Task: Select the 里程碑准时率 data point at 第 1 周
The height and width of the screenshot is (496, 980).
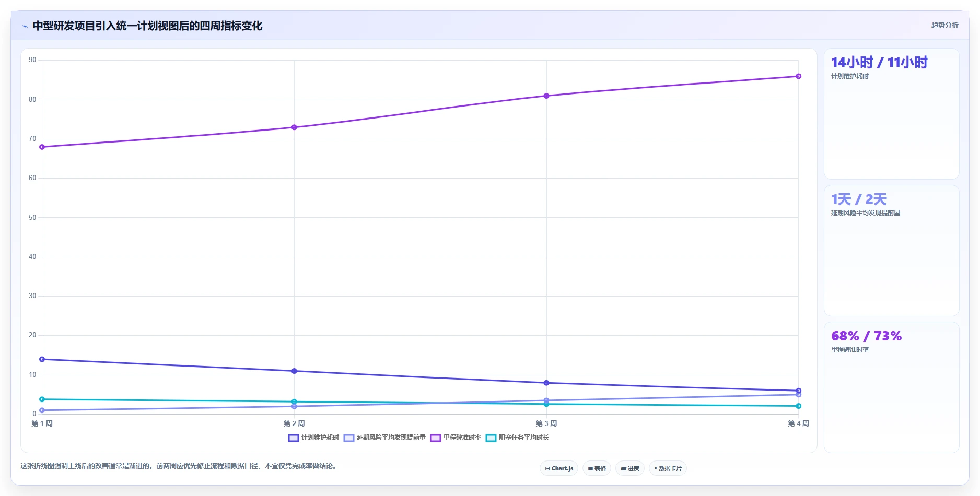Action: 42,147
